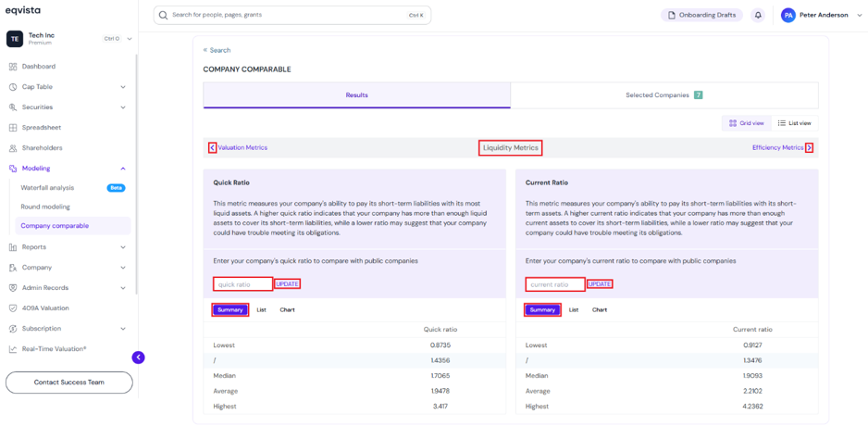Click the Current ratio Average value 2.2102
The width and height of the screenshot is (868, 427).
[x=752, y=391]
